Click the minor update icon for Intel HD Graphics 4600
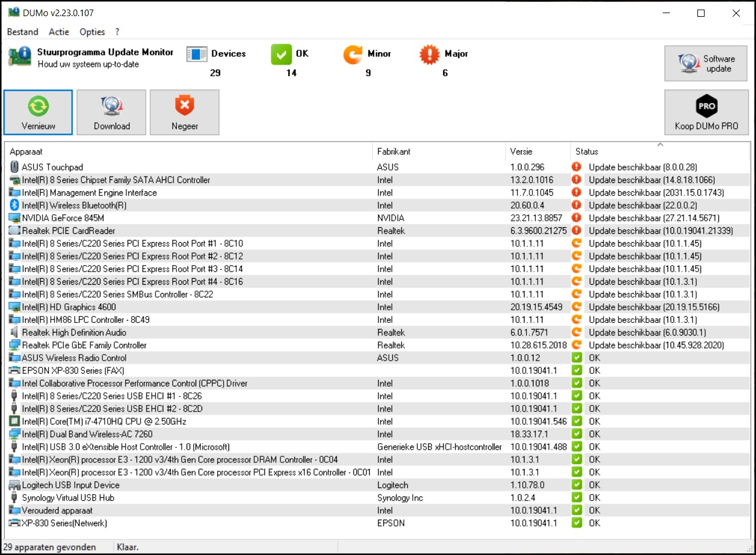 pos(577,307)
